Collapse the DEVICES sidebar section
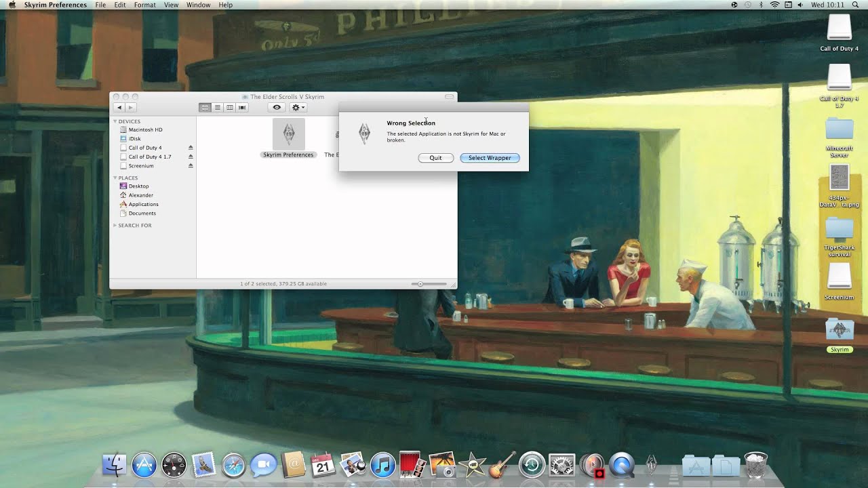Screen dimensions: 868x488 (115, 121)
